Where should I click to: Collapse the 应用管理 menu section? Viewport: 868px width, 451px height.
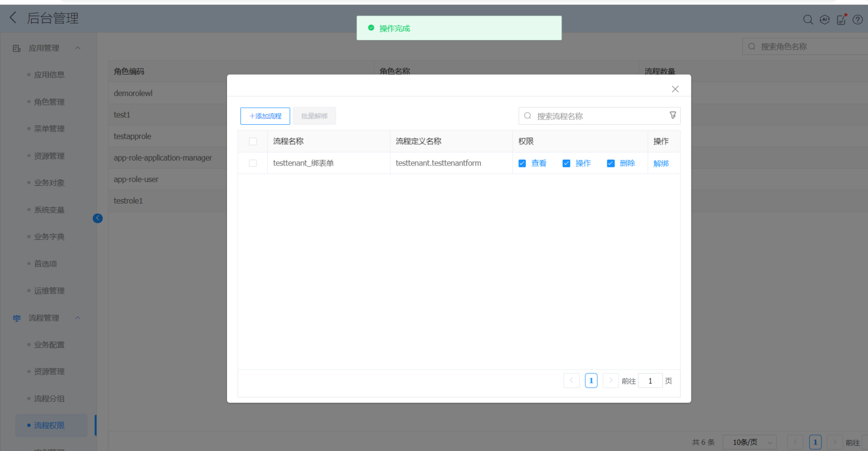[78, 48]
